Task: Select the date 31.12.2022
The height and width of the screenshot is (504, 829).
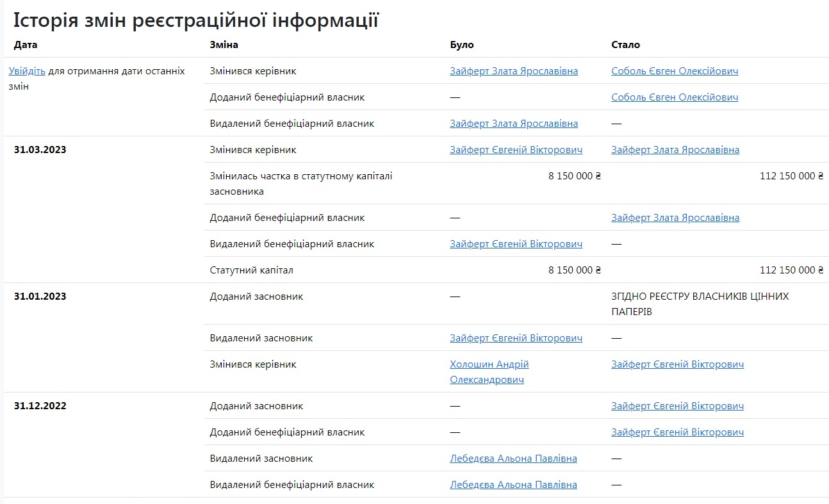Action: point(40,406)
